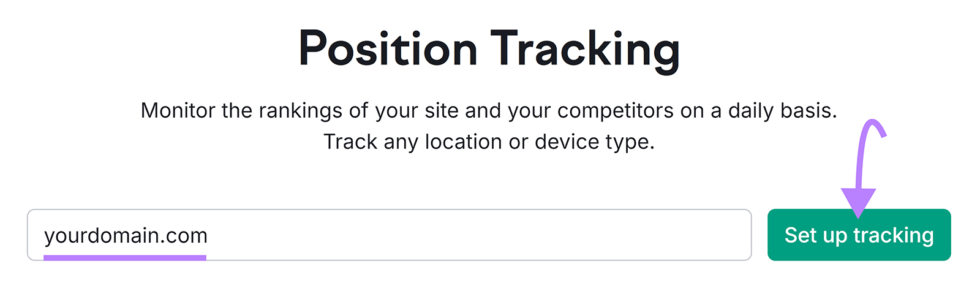Click the word 'Tracking' in the title
The height and width of the screenshot is (299, 980).
(x=585, y=49)
